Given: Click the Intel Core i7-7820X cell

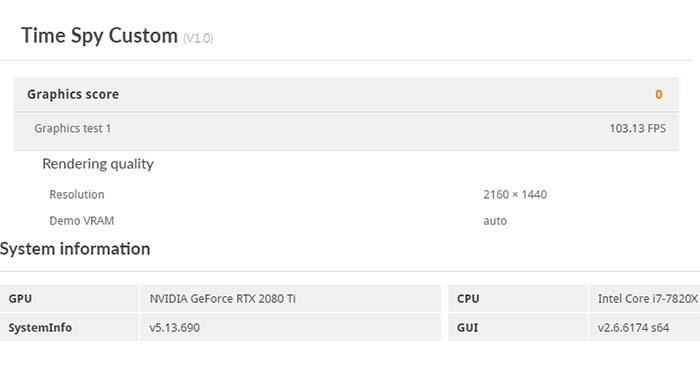Looking at the screenshot, I should click(x=645, y=299).
